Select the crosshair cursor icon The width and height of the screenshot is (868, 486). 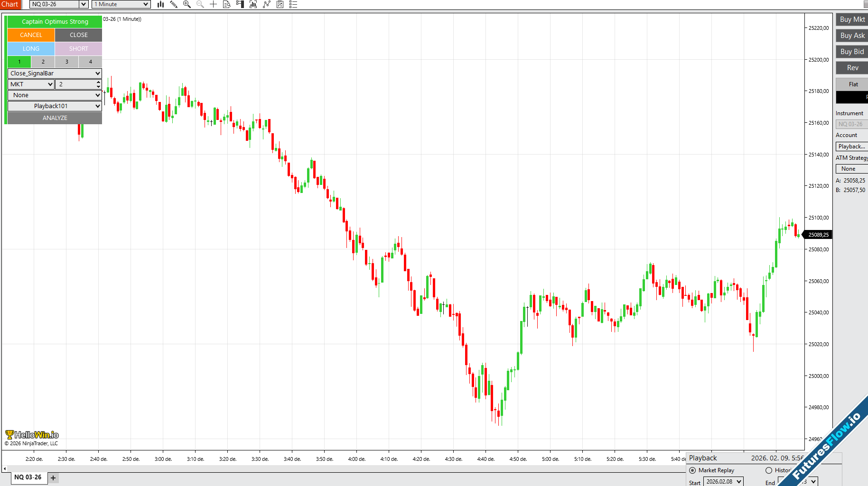click(x=214, y=4)
